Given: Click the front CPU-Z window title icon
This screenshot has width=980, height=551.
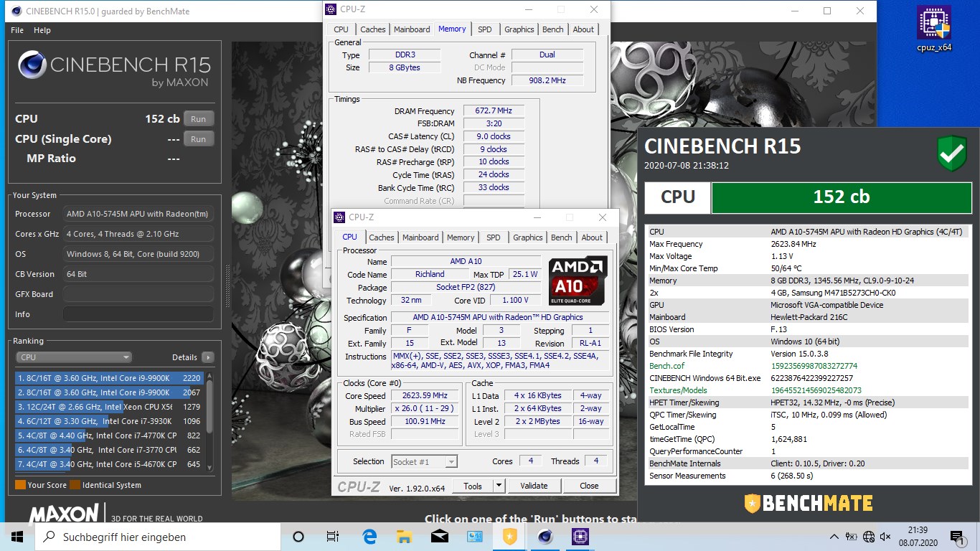Looking at the screenshot, I should point(339,217).
